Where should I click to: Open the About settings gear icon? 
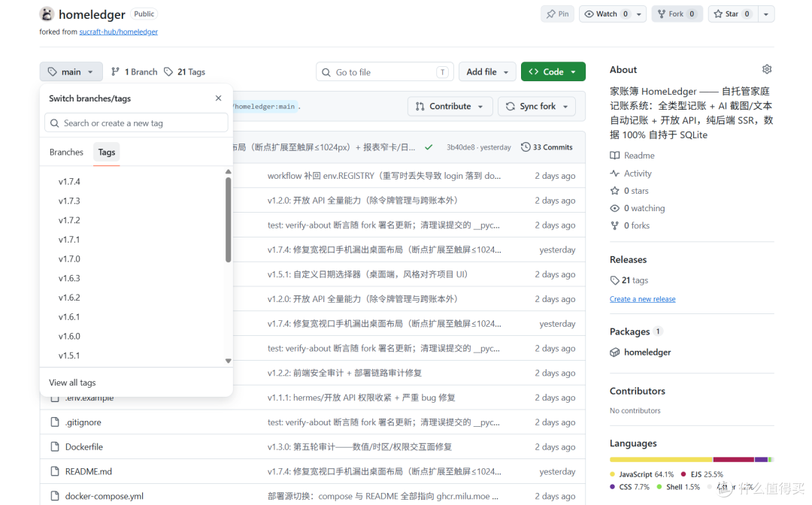[x=767, y=69]
